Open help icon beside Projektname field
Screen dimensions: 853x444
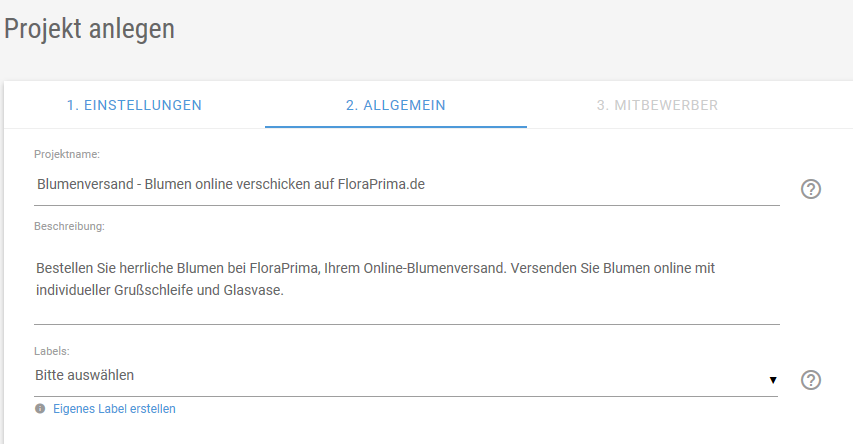811,189
